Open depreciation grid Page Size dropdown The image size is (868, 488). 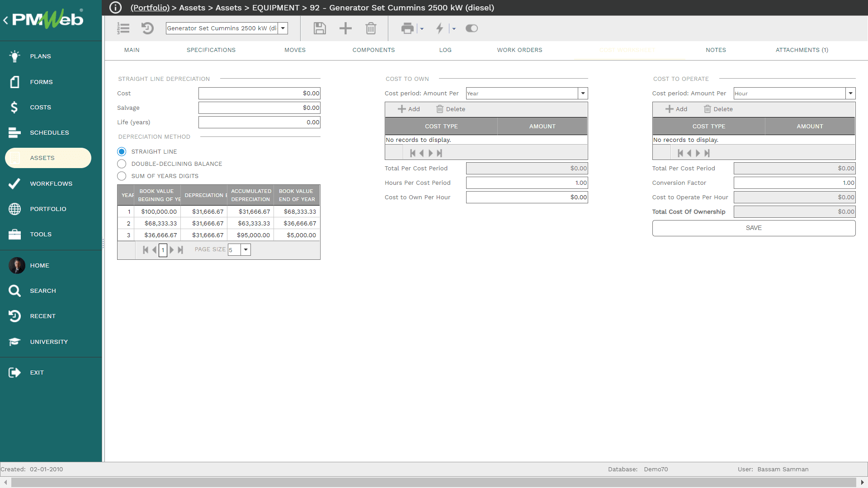point(245,250)
